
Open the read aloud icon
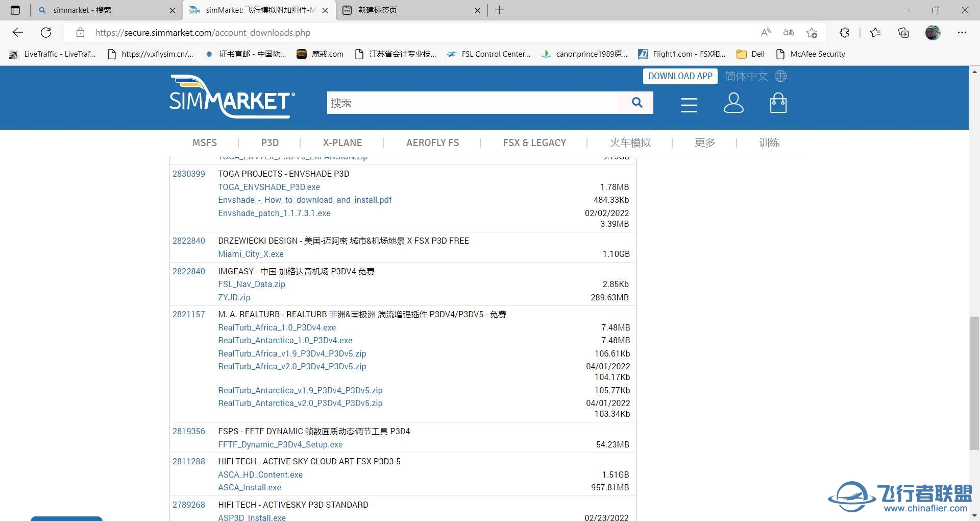(766, 33)
